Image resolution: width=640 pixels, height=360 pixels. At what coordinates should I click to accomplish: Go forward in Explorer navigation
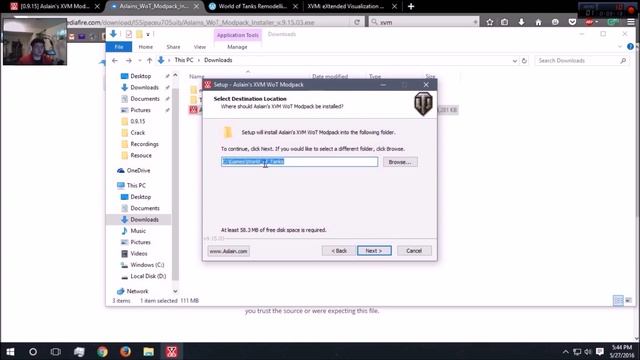[129, 60]
